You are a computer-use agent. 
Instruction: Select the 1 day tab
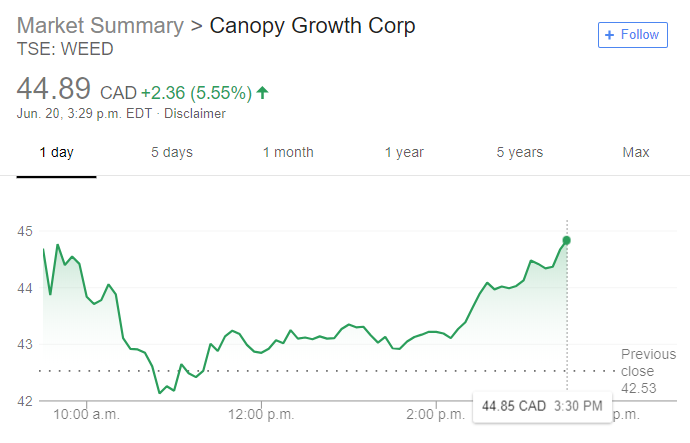(x=56, y=152)
